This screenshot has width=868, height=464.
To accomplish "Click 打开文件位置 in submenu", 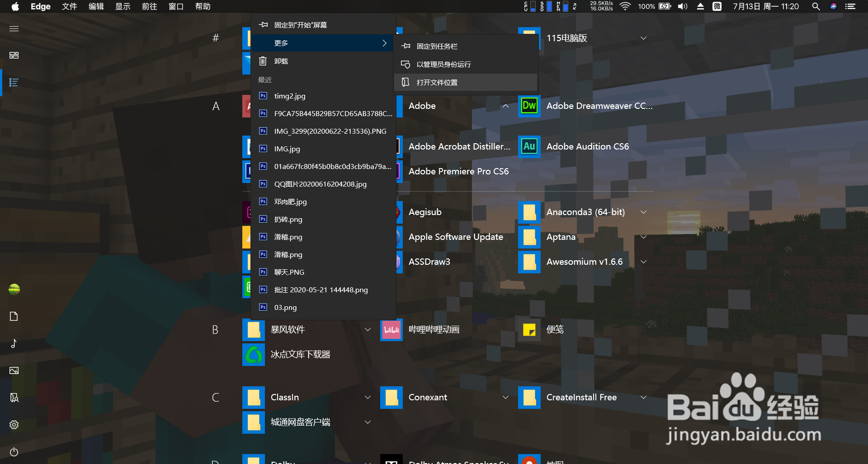I will pyautogui.click(x=466, y=82).
